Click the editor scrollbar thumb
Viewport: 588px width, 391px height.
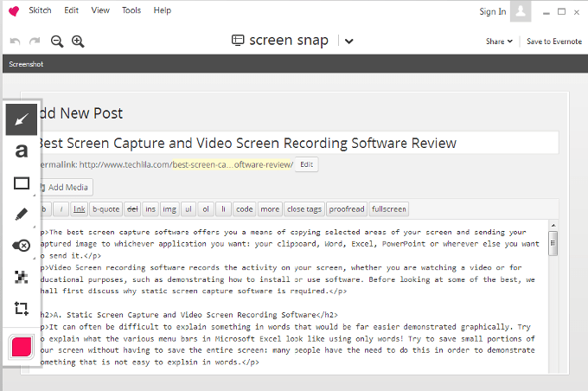(553, 243)
